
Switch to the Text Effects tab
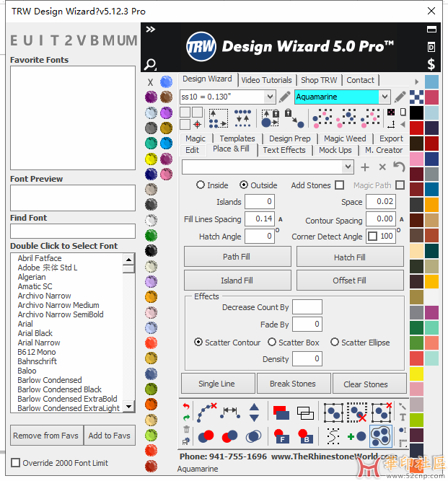click(x=284, y=150)
